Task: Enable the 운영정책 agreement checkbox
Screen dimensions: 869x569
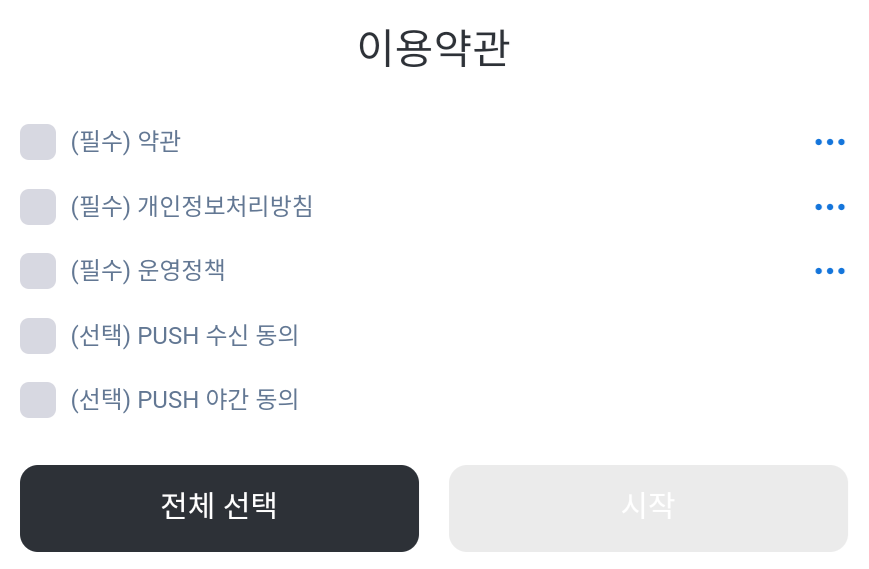Action: (x=38, y=271)
